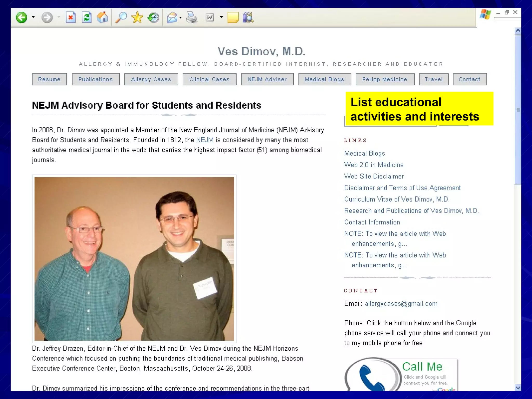This screenshot has height=399, width=532.
Task: Open the Contact Information sidebar link
Action: click(x=372, y=222)
